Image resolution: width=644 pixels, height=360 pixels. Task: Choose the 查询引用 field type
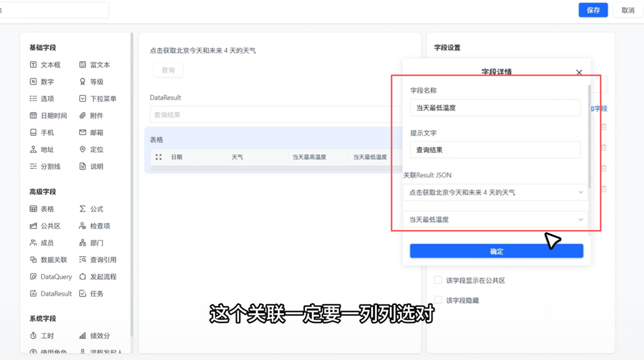(98, 260)
